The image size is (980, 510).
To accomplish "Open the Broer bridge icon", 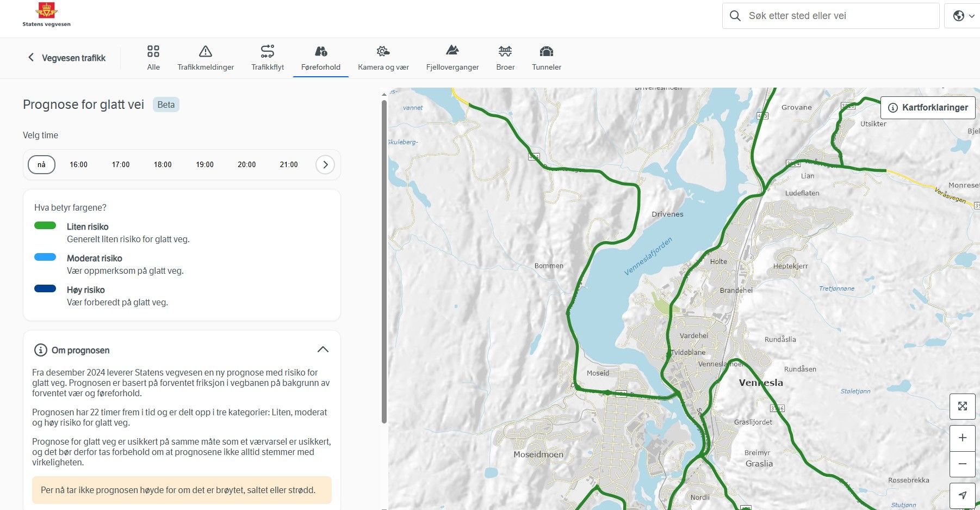I will tap(505, 52).
